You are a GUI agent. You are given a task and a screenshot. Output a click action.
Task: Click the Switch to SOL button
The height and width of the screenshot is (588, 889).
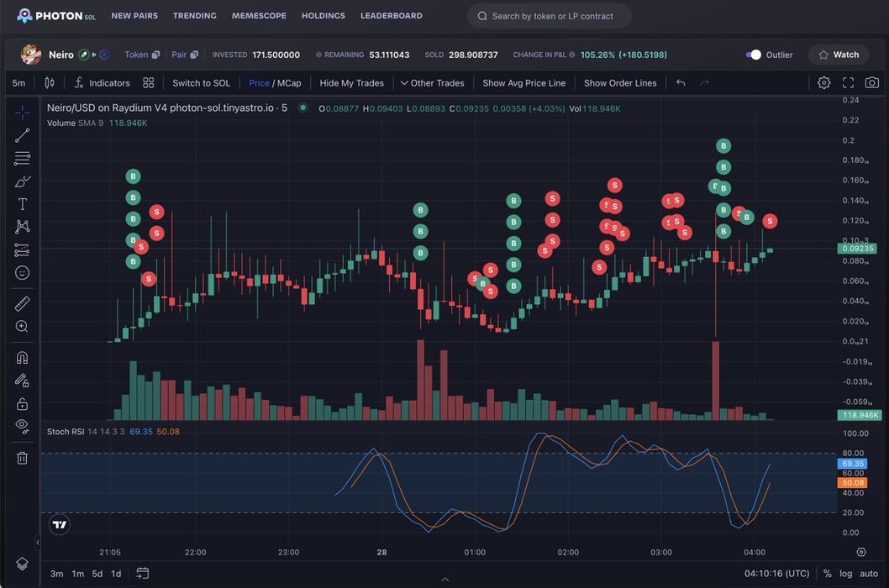201,83
